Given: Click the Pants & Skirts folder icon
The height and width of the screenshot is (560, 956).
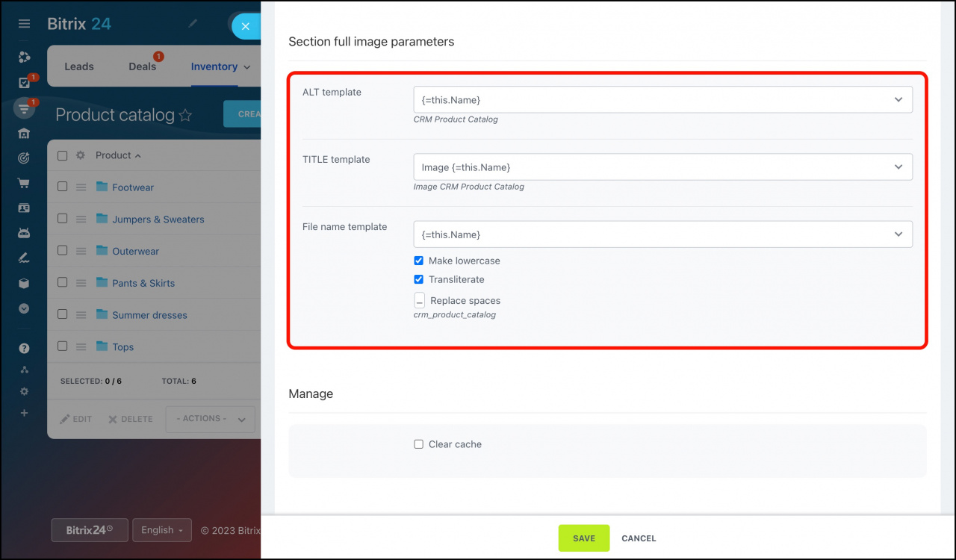Looking at the screenshot, I should (x=102, y=283).
